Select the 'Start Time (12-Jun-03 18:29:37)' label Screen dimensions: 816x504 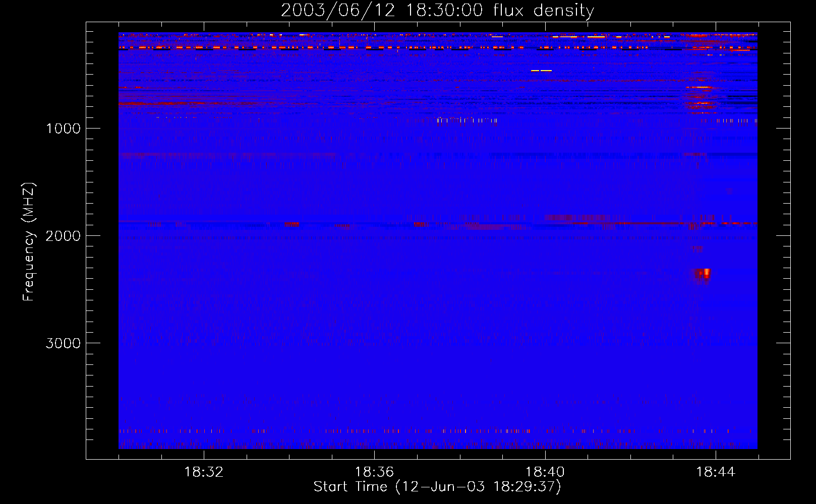tap(437, 487)
